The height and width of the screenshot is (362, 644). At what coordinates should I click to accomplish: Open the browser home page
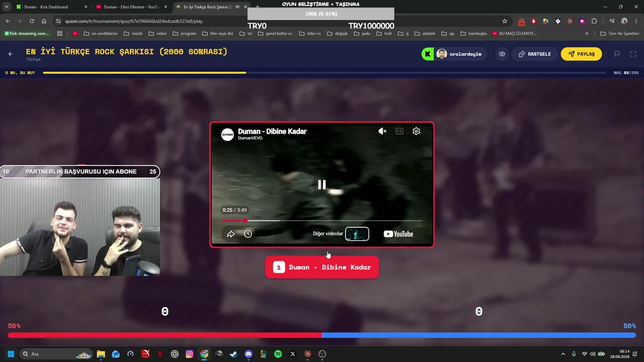[x=44, y=21]
